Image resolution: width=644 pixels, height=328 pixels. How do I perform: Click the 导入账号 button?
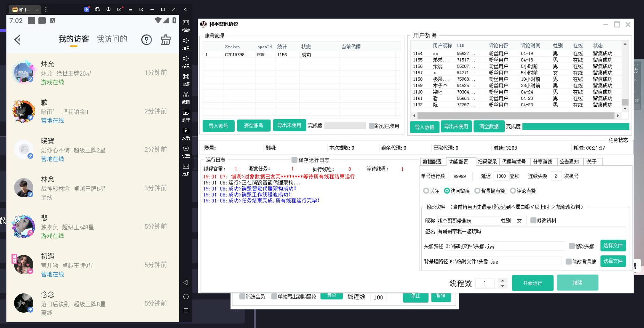click(x=218, y=126)
